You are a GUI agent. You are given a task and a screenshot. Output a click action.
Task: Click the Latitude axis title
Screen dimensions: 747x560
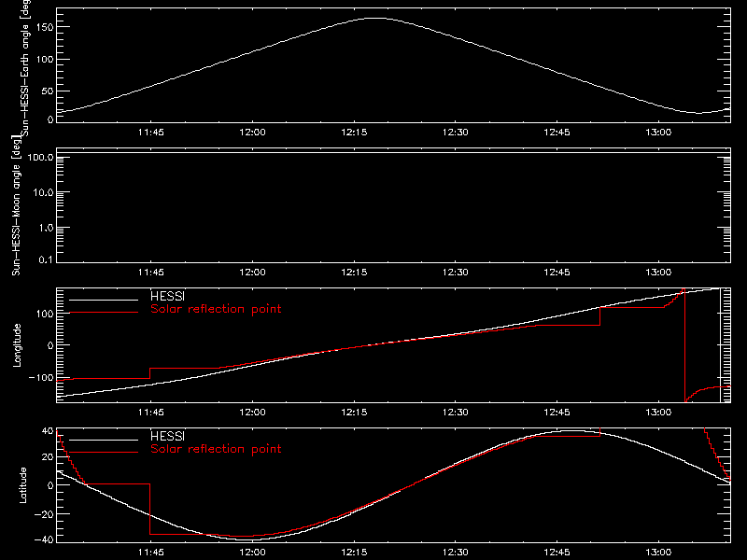[22, 485]
